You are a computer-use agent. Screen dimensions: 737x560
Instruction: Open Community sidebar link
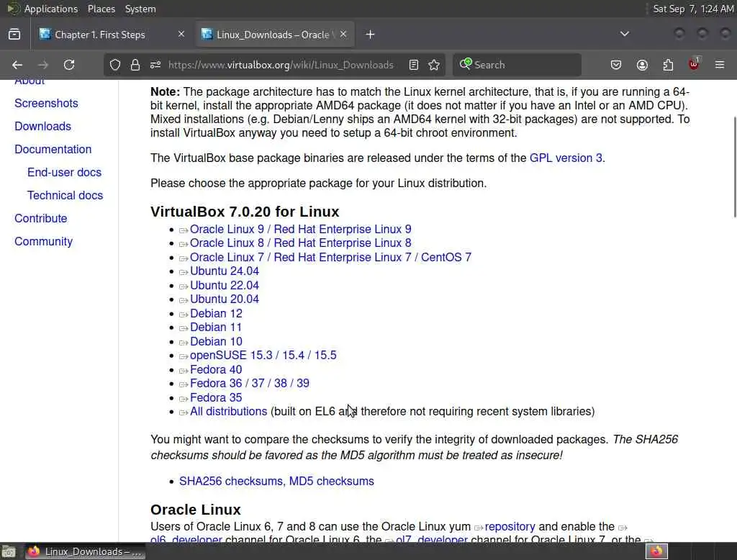tap(44, 242)
